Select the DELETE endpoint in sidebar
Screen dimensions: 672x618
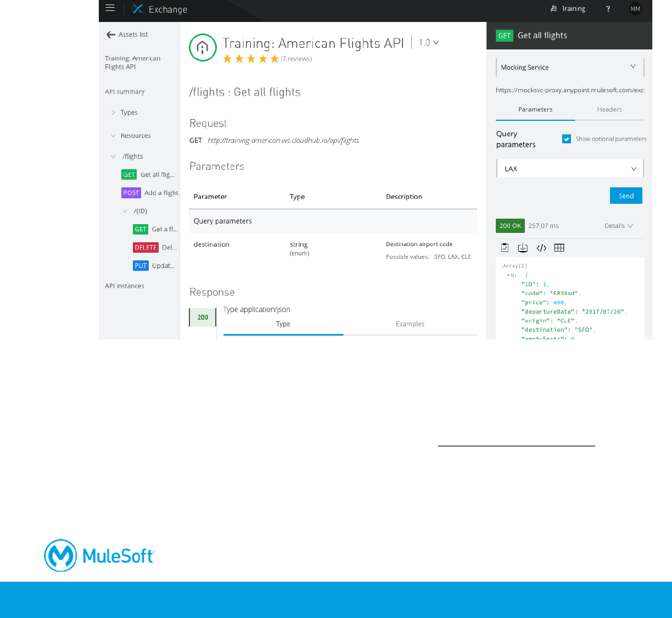pyautogui.click(x=155, y=248)
